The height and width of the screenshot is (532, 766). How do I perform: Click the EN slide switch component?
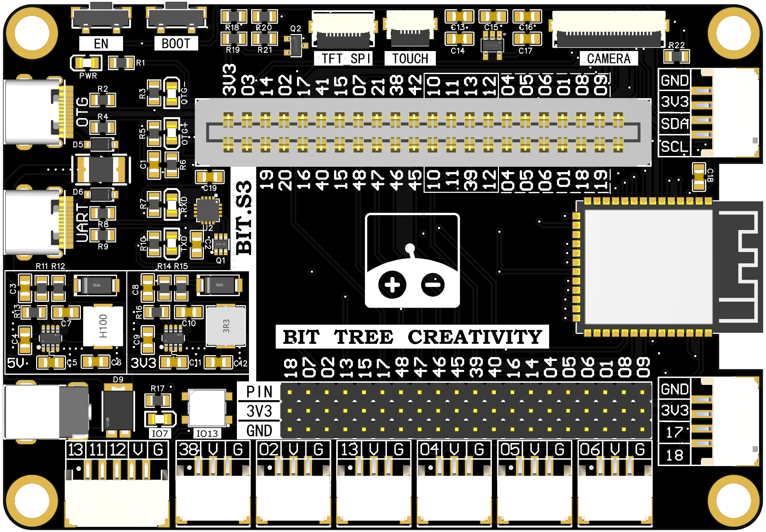click(101, 18)
